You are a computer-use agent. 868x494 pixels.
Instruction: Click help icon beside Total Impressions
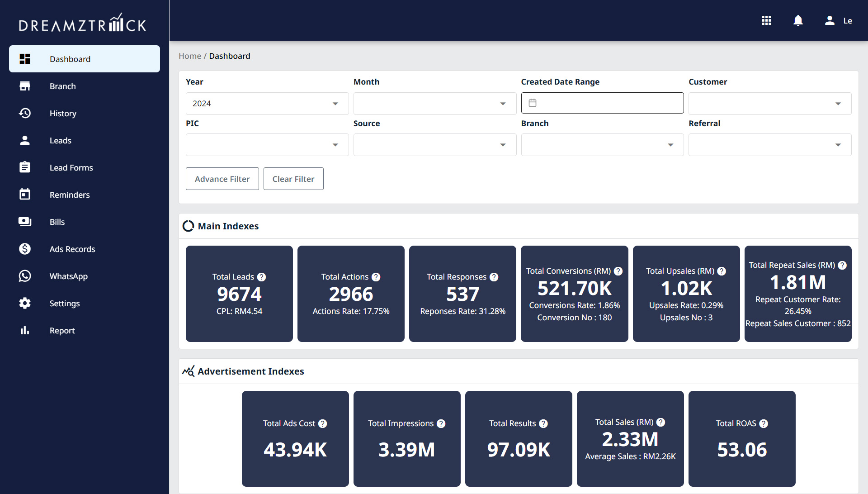point(441,423)
